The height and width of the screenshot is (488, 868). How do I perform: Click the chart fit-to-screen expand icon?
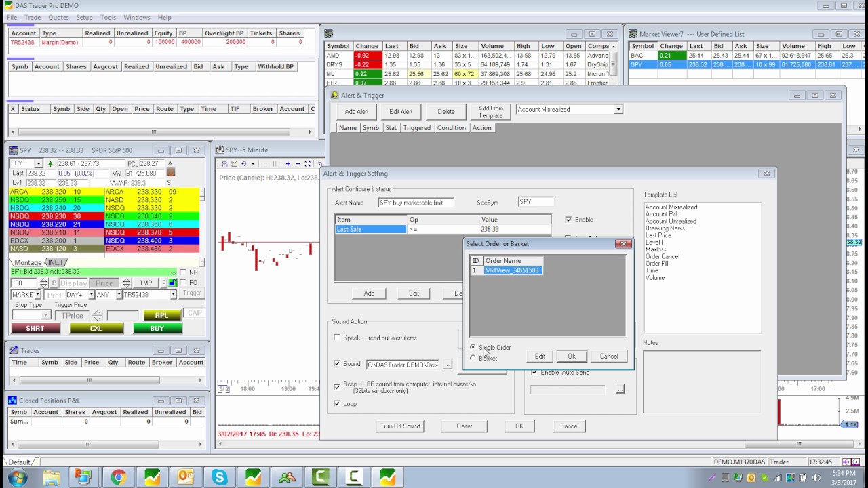[307, 164]
